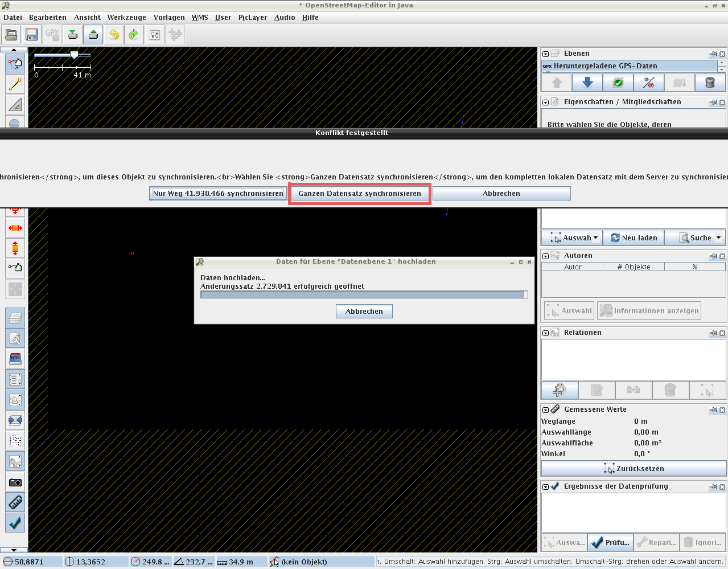Collapse the Relationen panel
This screenshot has width=728, height=569.
click(x=546, y=333)
